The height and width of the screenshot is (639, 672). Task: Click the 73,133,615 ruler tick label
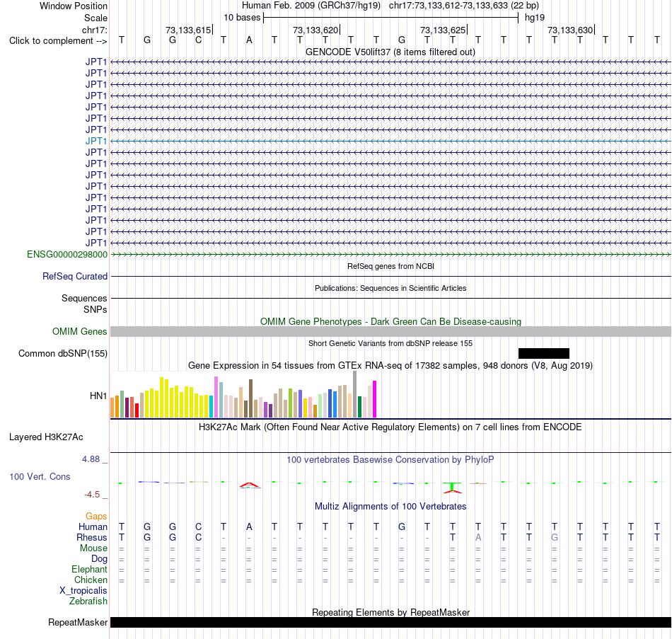[189, 30]
